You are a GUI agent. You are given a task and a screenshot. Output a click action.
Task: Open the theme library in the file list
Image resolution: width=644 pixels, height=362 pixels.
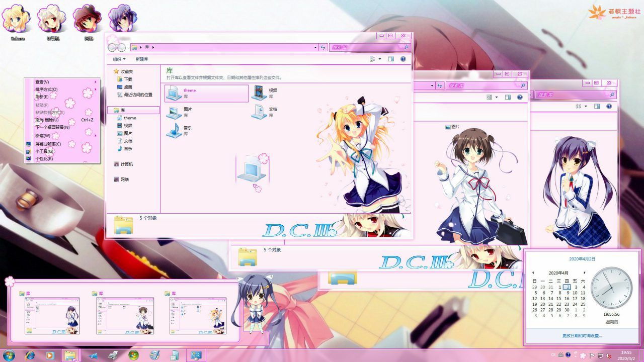pyautogui.click(x=206, y=94)
